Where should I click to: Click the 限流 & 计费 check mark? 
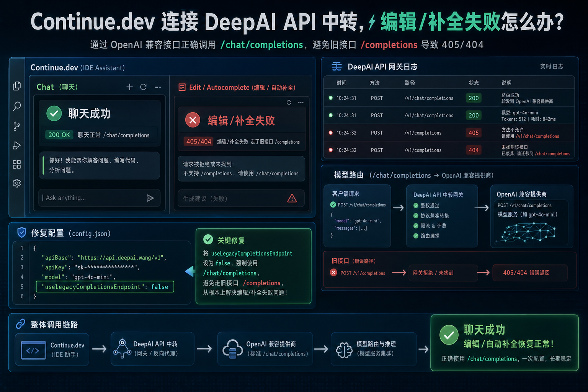[x=416, y=226]
